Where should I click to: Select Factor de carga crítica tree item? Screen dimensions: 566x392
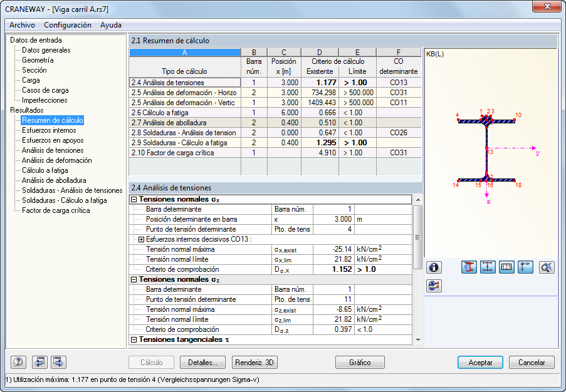point(56,210)
